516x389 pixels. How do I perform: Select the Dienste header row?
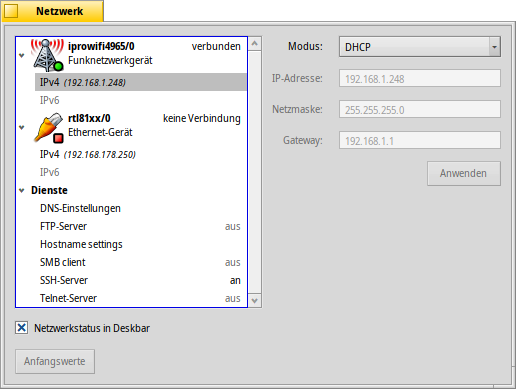tap(131, 190)
